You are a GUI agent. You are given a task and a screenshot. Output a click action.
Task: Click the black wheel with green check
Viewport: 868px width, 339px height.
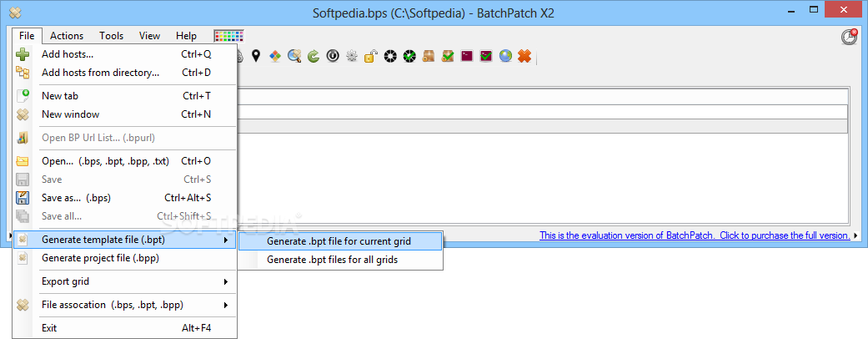409,56
